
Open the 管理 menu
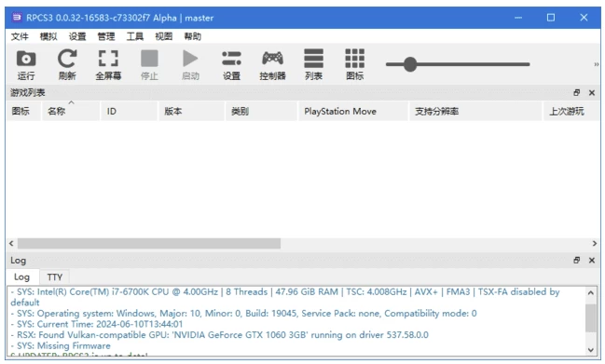click(105, 36)
